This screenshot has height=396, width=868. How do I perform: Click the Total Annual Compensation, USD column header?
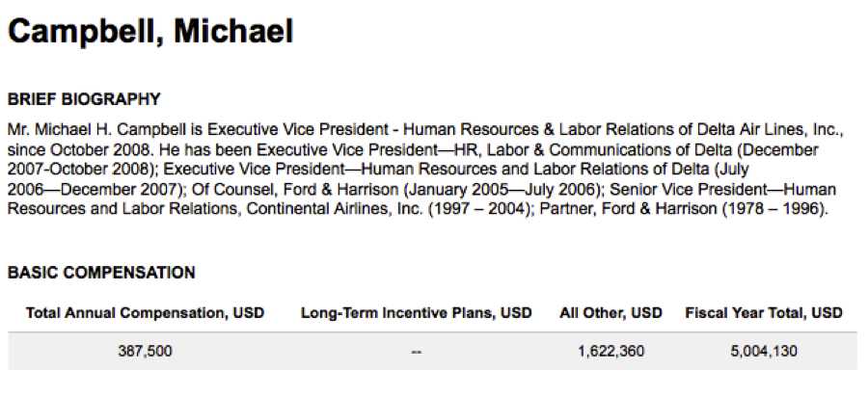click(145, 313)
